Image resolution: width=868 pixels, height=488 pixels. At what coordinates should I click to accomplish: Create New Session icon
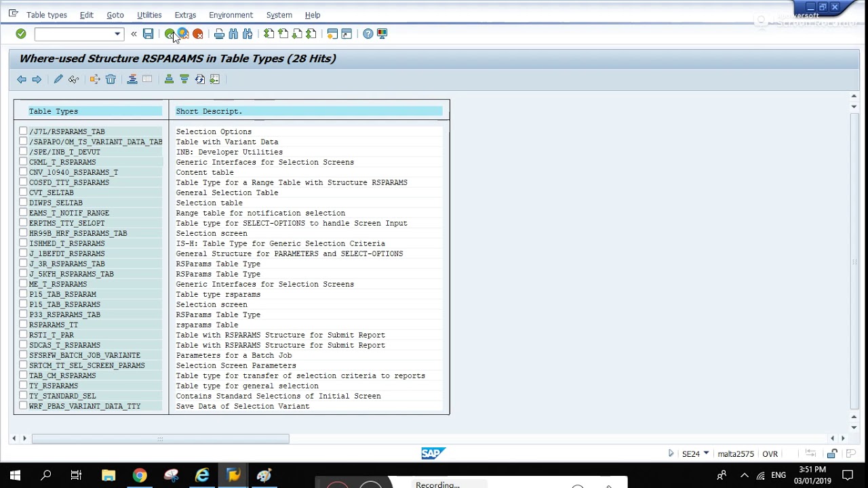[332, 34]
